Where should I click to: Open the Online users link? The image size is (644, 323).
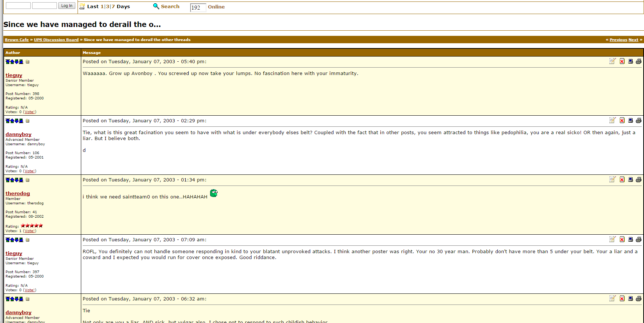pyautogui.click(x=216, y=7)
